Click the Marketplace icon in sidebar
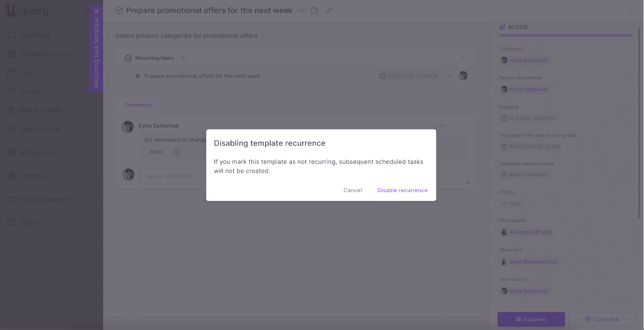This screenshot has width=644, height=330. click(x=12, y=152)
